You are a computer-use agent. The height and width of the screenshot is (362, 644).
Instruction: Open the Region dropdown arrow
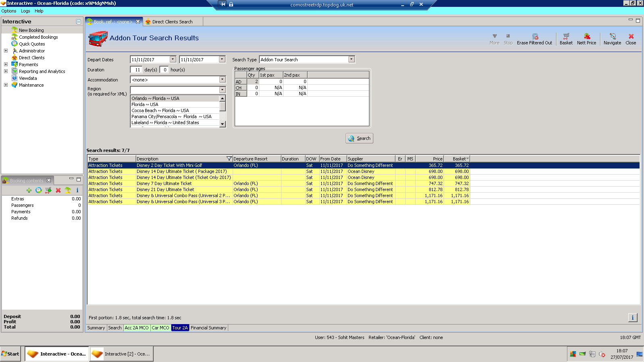(223, 90)
